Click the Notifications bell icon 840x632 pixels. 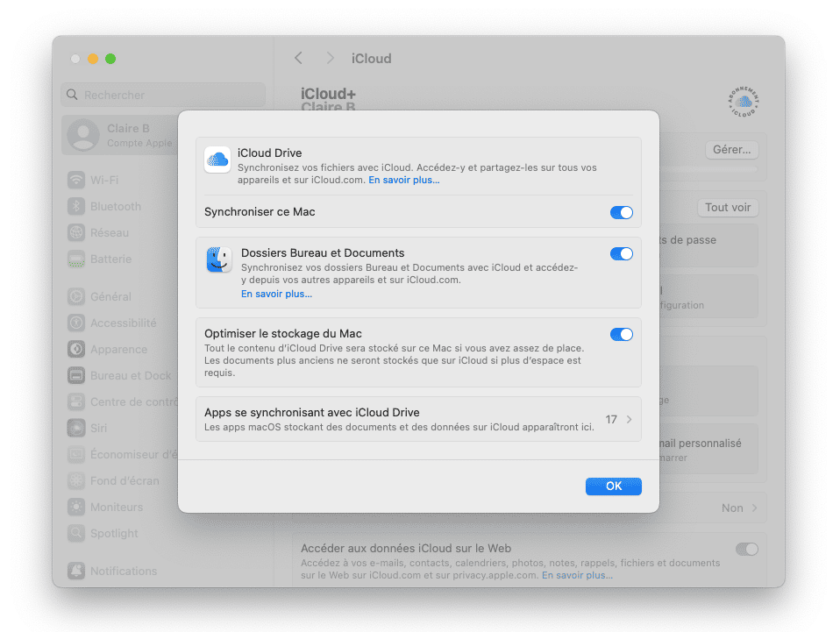[76, 571]
